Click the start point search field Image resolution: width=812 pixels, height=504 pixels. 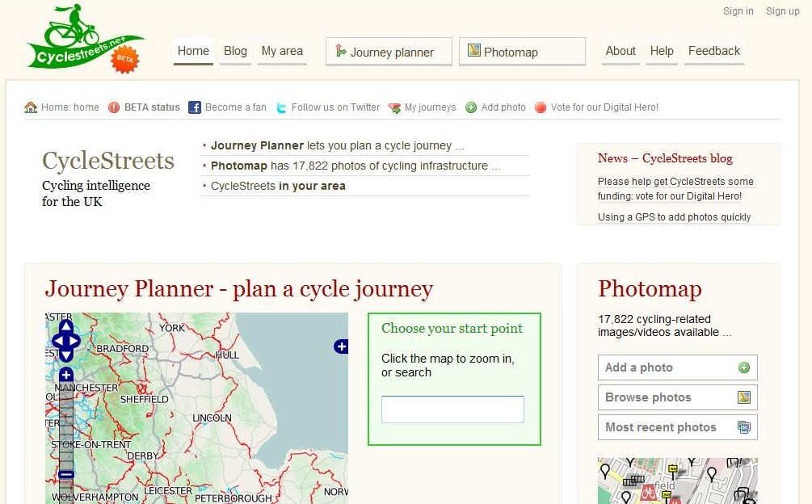point(452,409)
